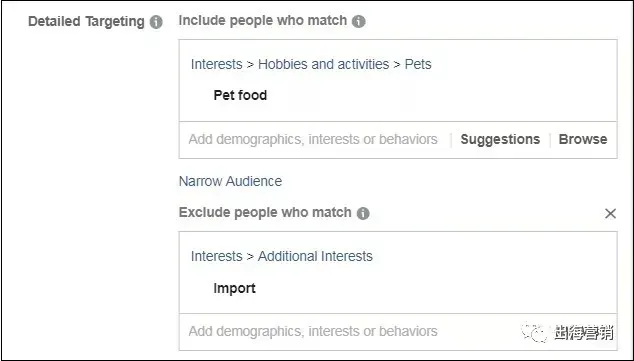Select the Import exclusion entry

235,288
